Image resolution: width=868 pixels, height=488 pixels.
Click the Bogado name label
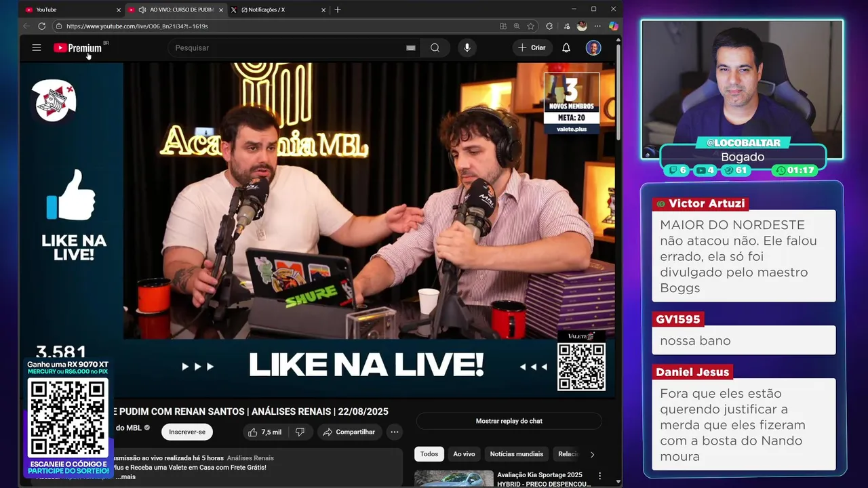coord(743,157)
